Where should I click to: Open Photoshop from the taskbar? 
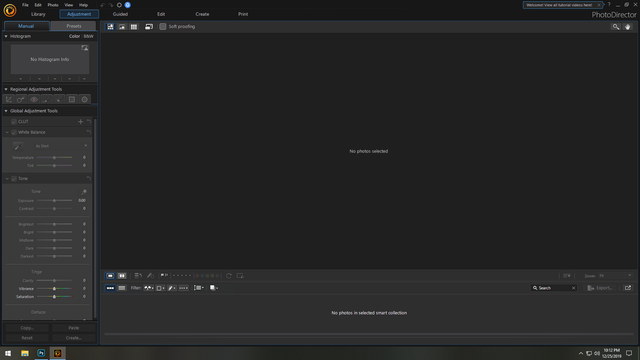[41, 353]
